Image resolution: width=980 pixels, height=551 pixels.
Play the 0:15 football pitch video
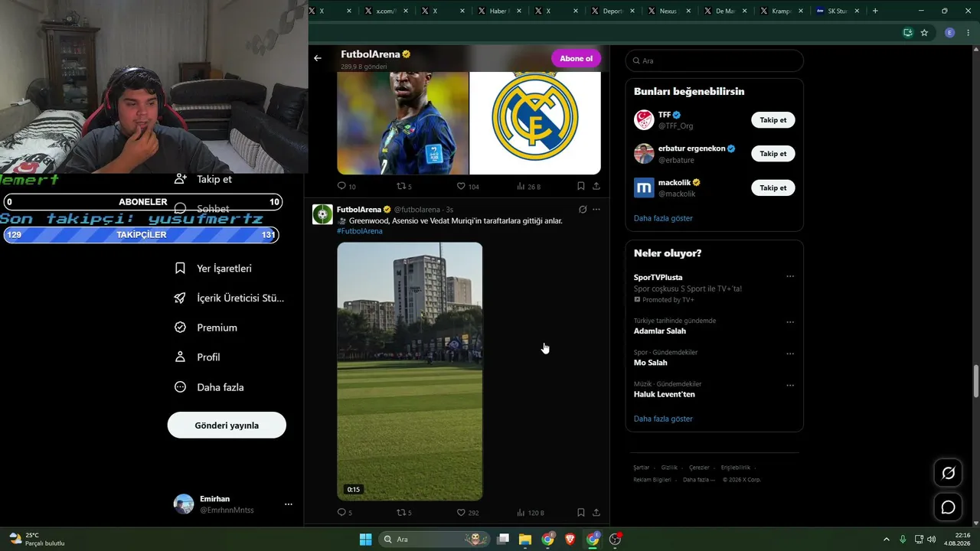[x=410, y=371]
